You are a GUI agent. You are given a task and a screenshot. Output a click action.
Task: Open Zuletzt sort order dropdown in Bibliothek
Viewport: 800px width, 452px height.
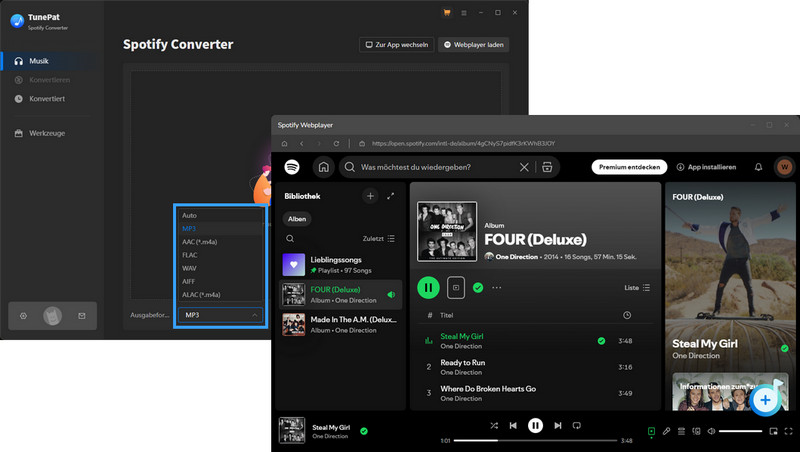pyautogui.click(x=379, y=239)
